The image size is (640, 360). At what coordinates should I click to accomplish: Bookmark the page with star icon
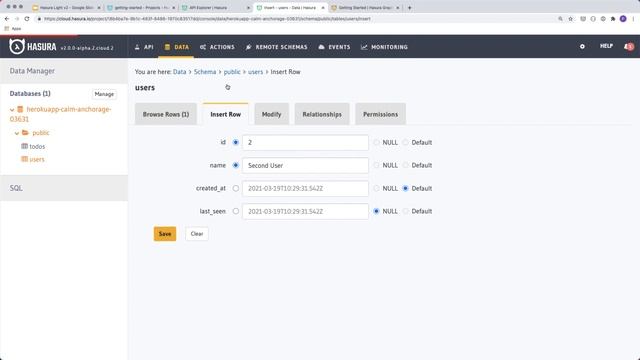571,19
